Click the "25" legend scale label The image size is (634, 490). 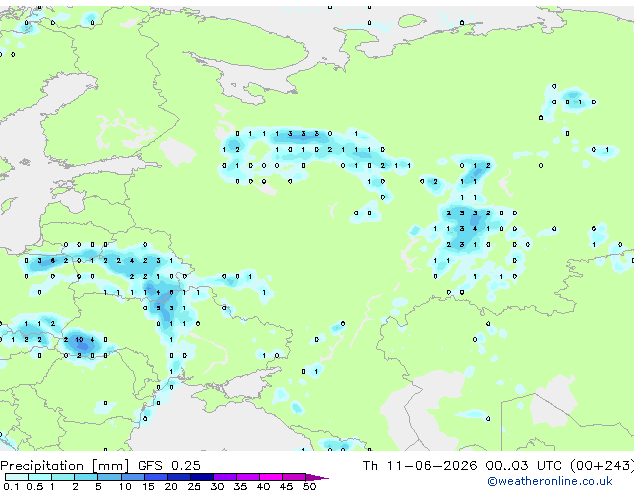click(194, 486)
